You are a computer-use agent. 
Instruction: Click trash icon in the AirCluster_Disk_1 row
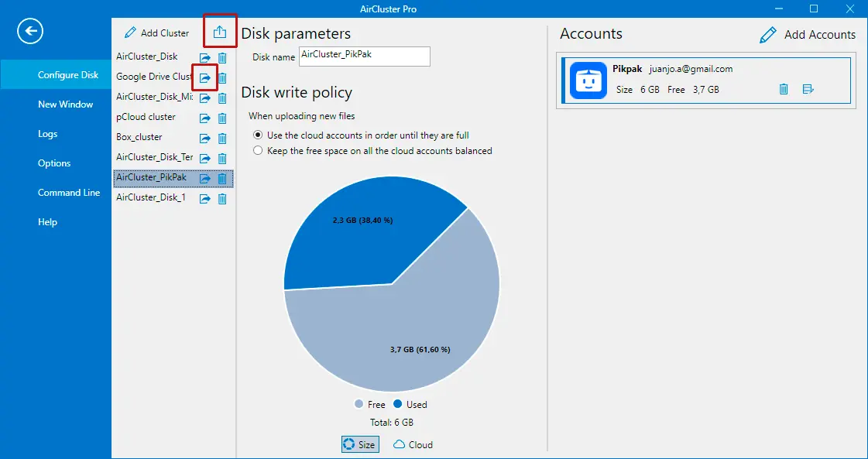pyautogui.click(x=222, y=199)
